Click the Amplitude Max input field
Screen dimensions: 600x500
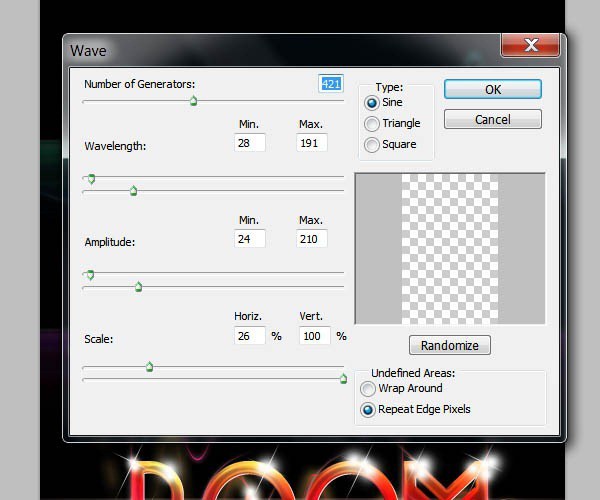[311, 239]
